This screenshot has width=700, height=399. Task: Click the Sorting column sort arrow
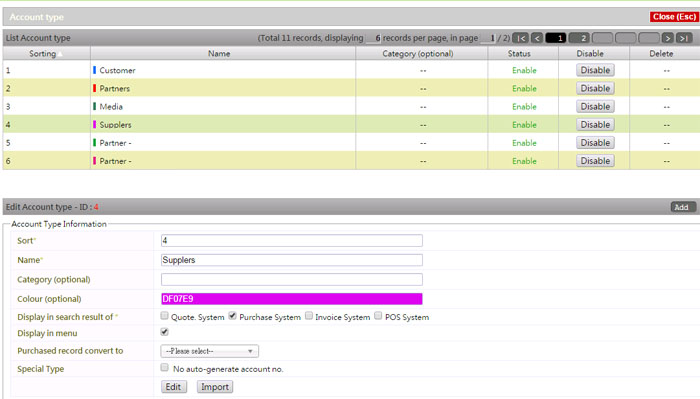[x=60, y=54]
